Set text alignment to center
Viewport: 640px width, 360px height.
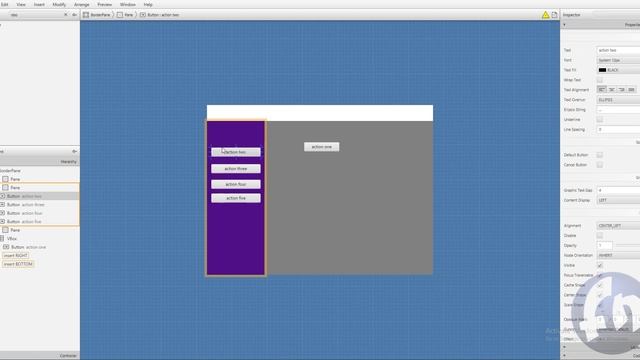click(x=611, y=90)
